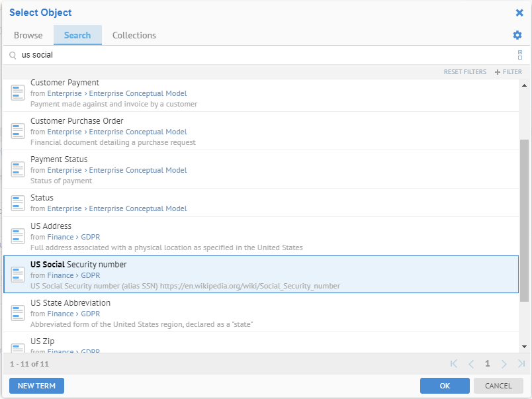
Task: Click the next page arrow
Action: point(504,364)
